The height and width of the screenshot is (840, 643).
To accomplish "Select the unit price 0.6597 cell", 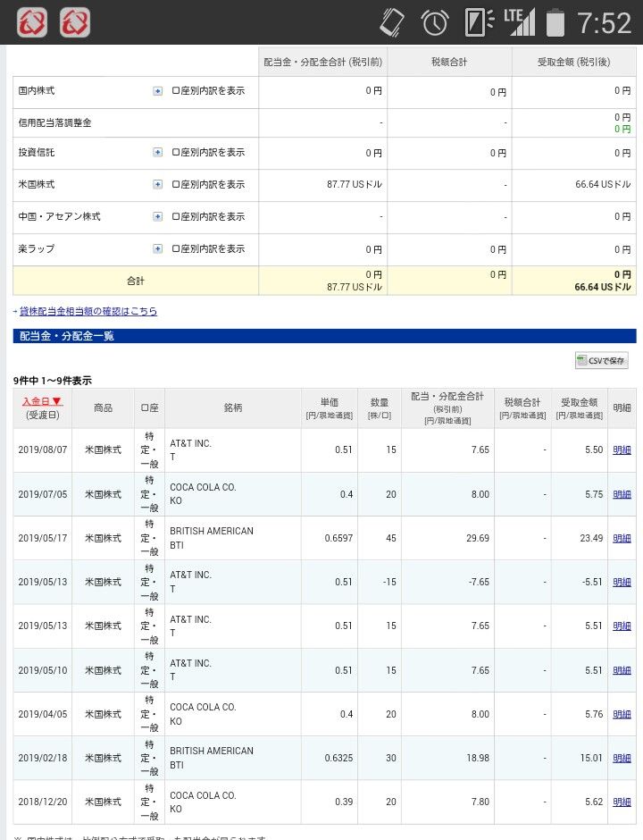I will [x=330, y=538].
